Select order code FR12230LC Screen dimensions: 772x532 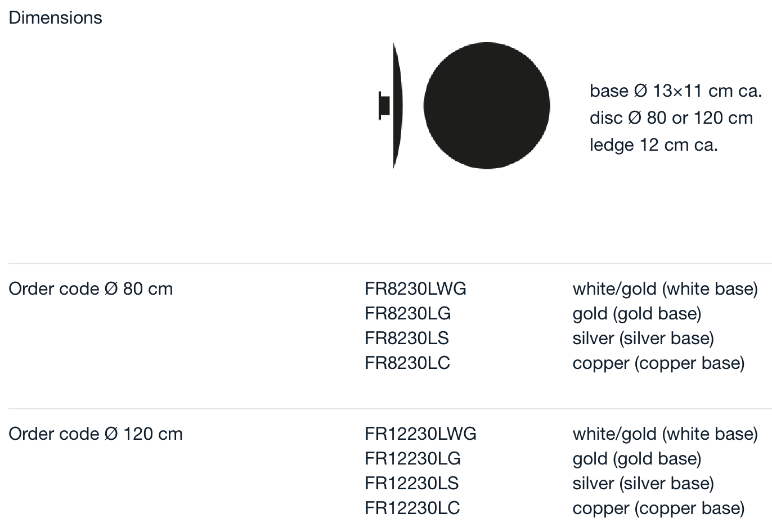(x=412, y=508)
